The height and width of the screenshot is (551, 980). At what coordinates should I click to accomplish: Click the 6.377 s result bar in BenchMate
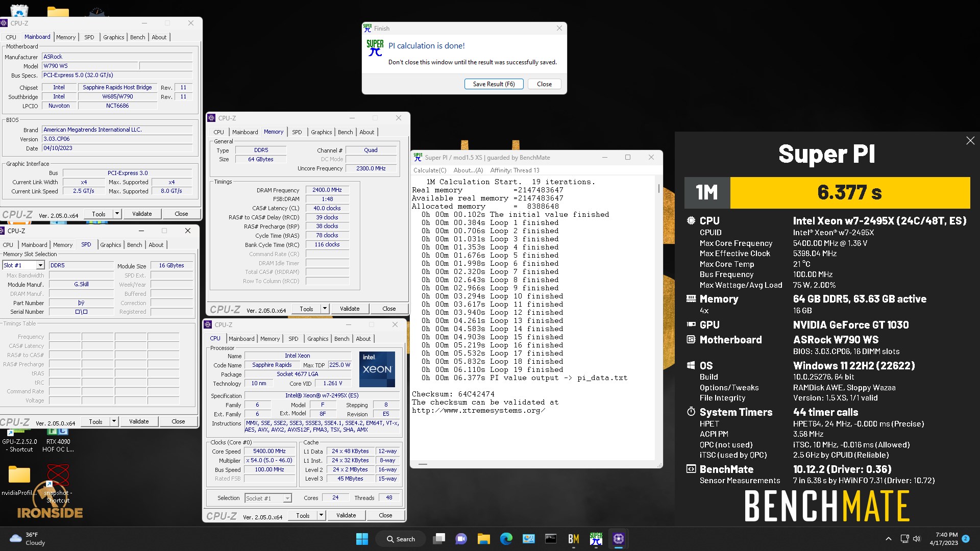pos(850,192)
